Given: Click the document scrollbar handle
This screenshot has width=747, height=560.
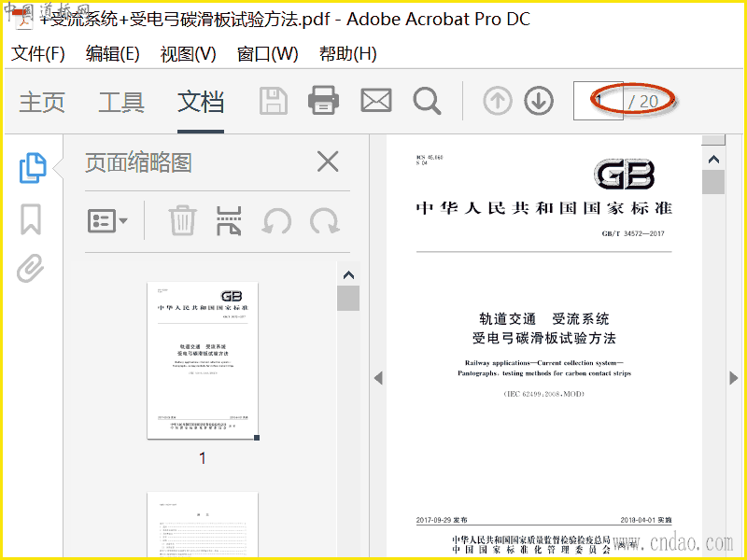Looking at the screenshot, I should pos(713,182).
